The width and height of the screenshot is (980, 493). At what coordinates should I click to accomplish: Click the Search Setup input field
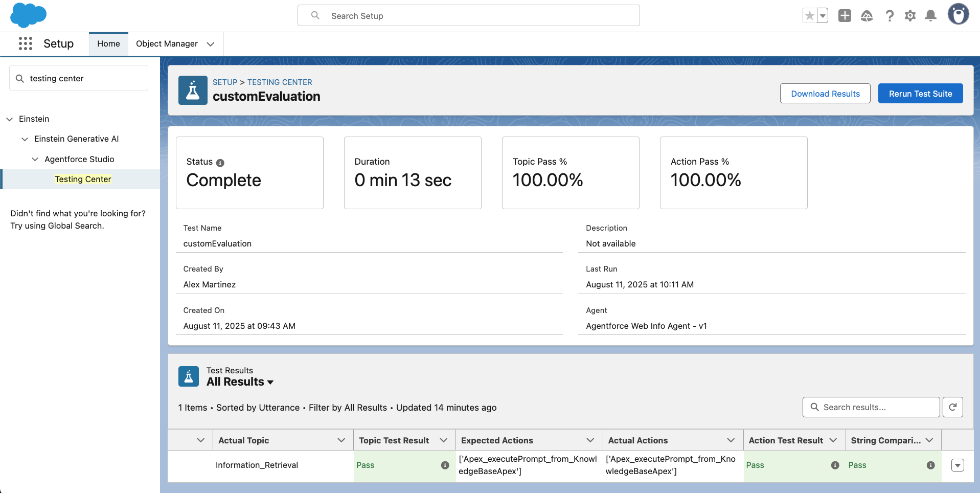pyautogui.click(x=468, y=16)
